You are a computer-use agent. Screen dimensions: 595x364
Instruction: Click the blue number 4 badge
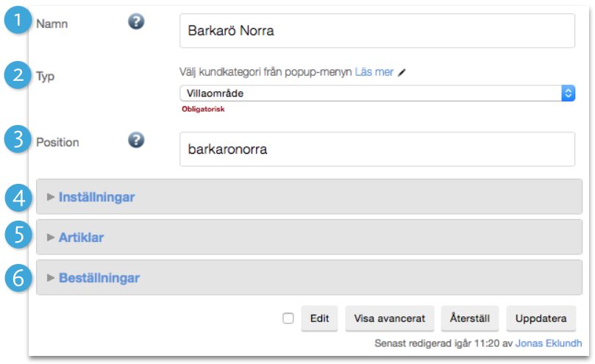(x=17, y=197)
